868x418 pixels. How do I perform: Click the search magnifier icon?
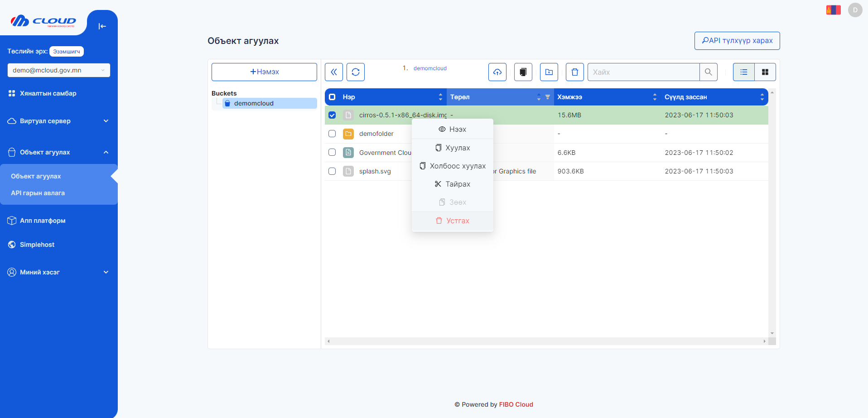709,72
